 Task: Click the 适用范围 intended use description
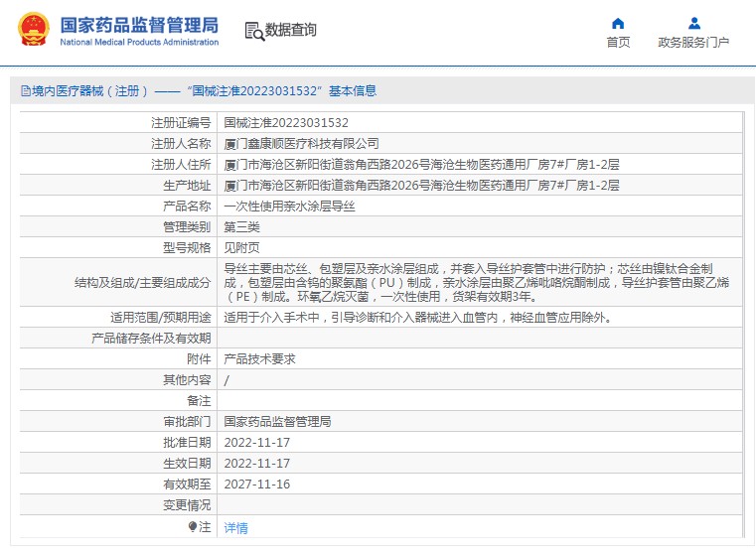(417, 318)
